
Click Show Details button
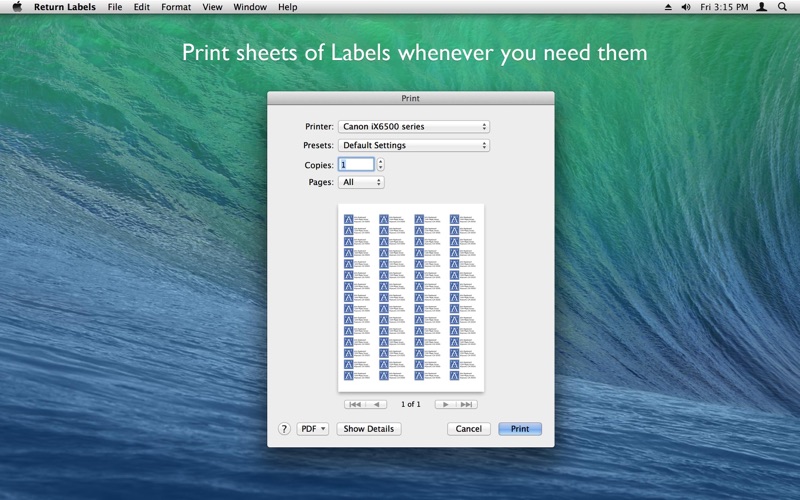pyautogui.click(x=368, y=429)
